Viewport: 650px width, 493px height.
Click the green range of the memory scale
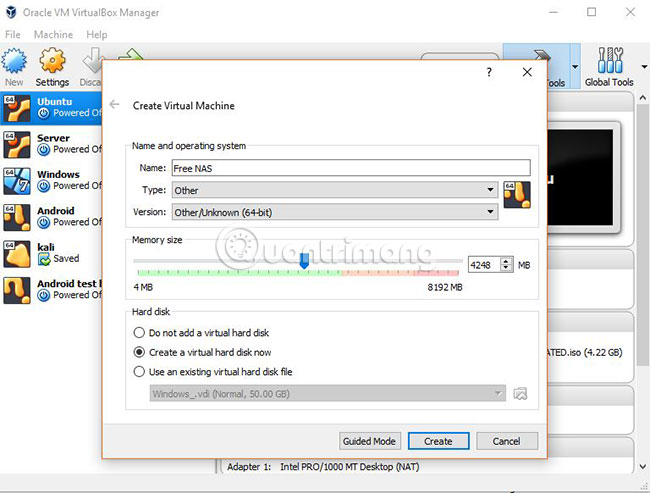[240, 273]
